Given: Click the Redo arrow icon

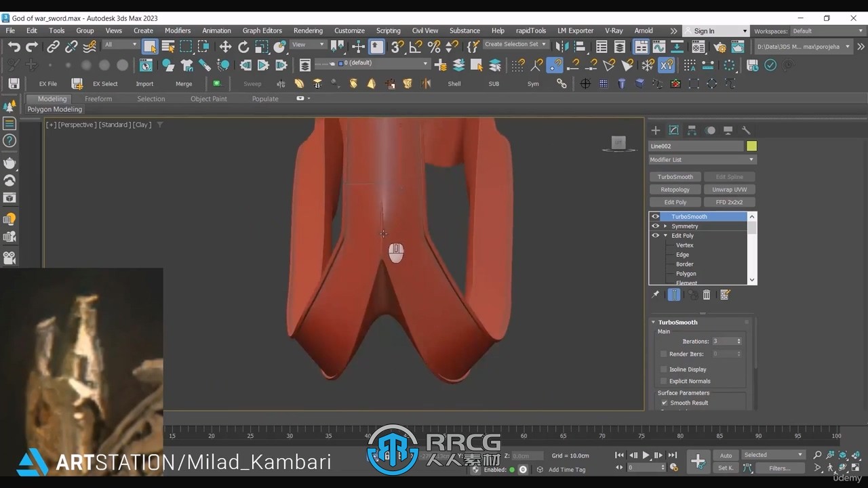Looking at the screenshot, I should (x=31, y=46).
